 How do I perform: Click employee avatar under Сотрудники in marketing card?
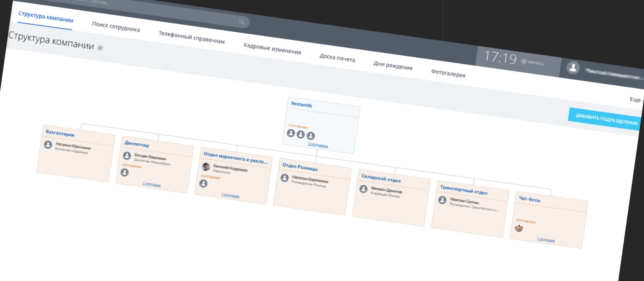(203, 183)
